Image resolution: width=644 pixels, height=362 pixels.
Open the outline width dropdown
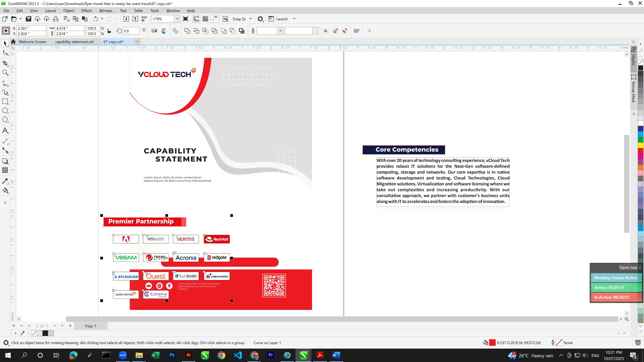[x=281, y=31]
